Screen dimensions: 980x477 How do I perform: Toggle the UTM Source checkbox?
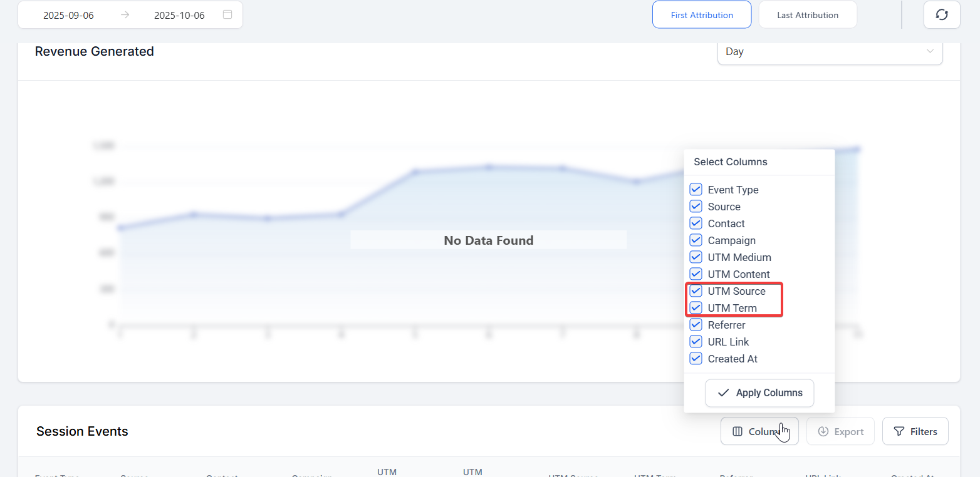696,291
